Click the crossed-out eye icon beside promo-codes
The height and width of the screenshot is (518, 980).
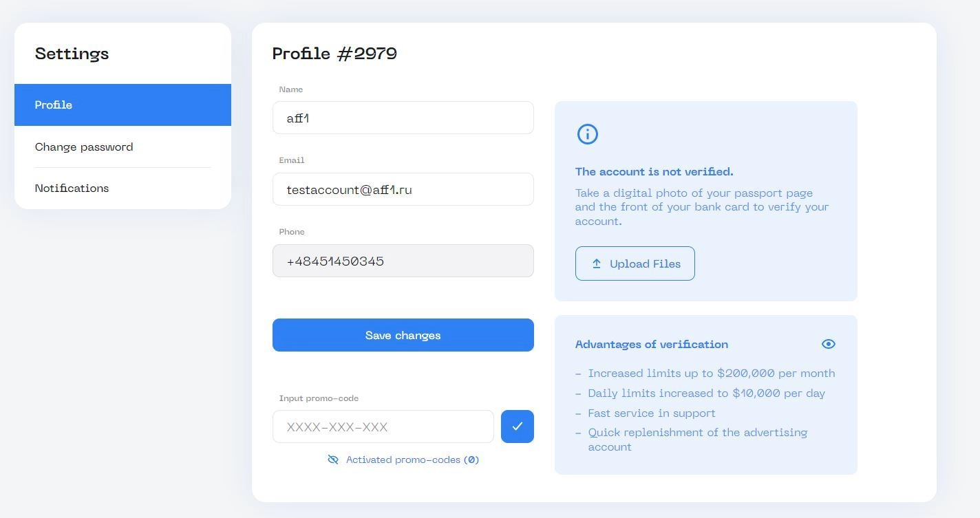(x=333, y=460)
